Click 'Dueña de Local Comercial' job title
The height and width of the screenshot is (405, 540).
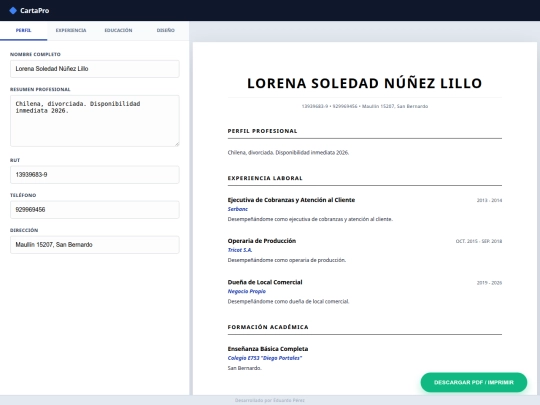click(x=264, y=282)
